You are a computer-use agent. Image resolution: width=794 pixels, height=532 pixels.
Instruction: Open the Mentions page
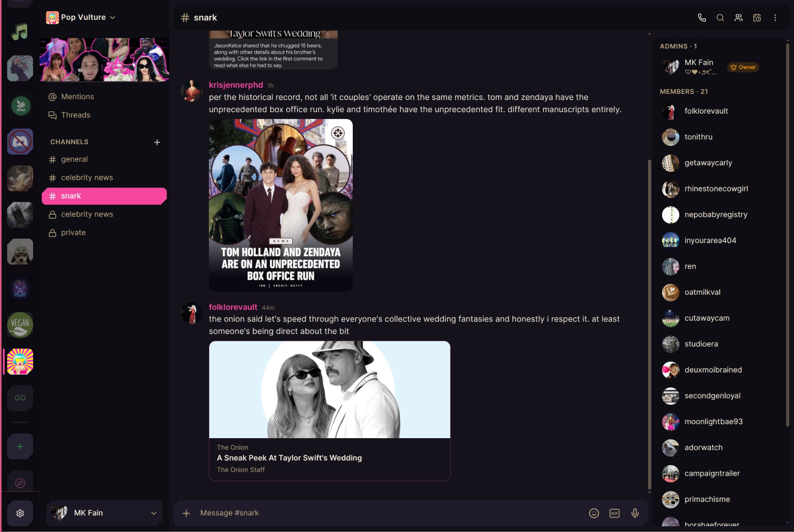point(104,97)
